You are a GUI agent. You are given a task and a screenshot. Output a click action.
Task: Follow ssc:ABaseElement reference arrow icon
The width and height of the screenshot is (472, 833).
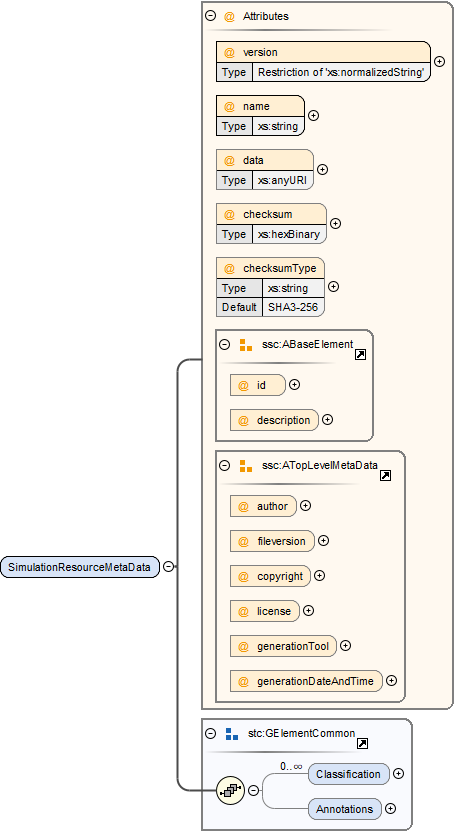pyautogui.click(x=360, y=355)
